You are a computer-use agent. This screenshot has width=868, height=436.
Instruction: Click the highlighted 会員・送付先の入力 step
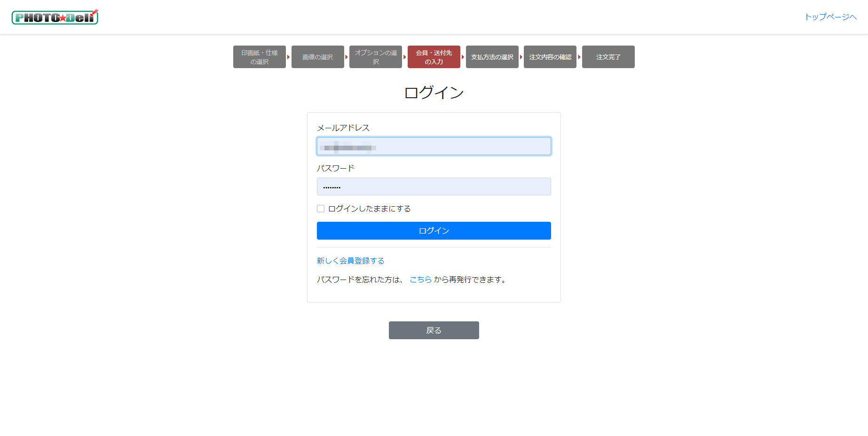[x=434, y=57]
